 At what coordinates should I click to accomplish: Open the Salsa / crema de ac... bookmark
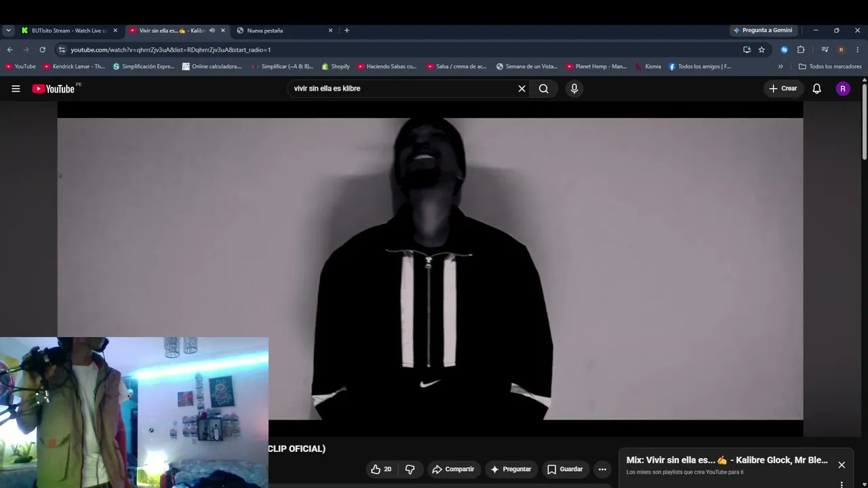(x=456, y=66)
